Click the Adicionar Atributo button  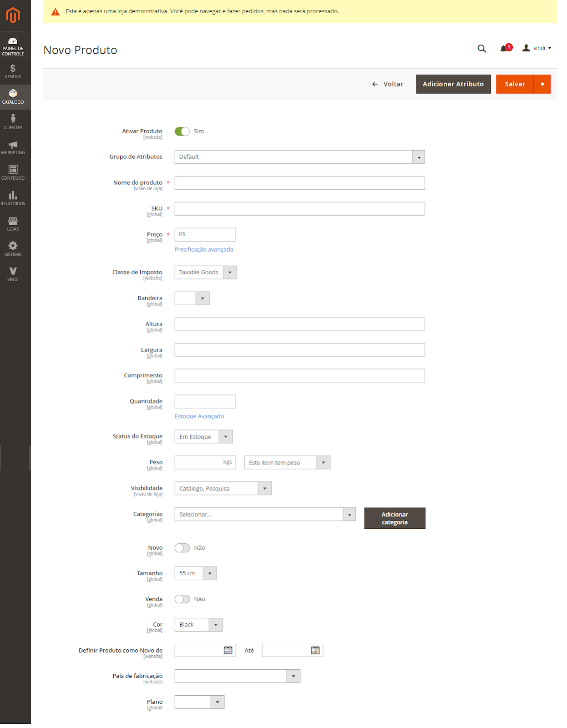[453, 84]
